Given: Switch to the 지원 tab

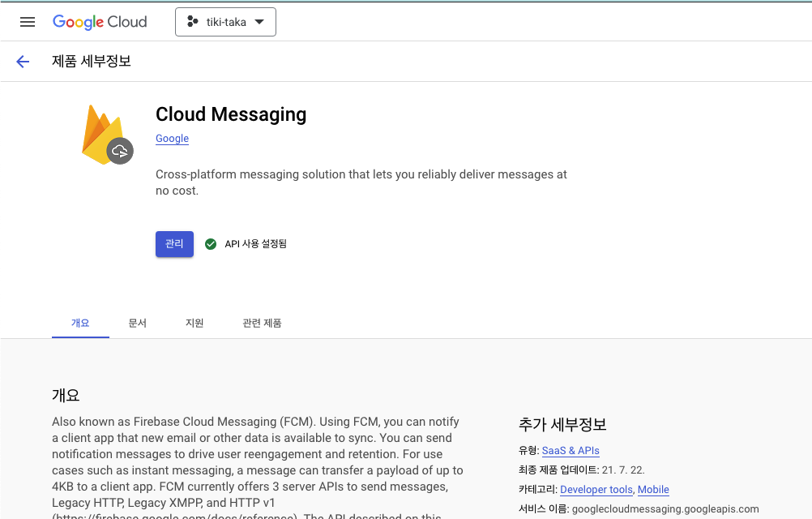Looking at the screenshot, I should pos(194,324).
